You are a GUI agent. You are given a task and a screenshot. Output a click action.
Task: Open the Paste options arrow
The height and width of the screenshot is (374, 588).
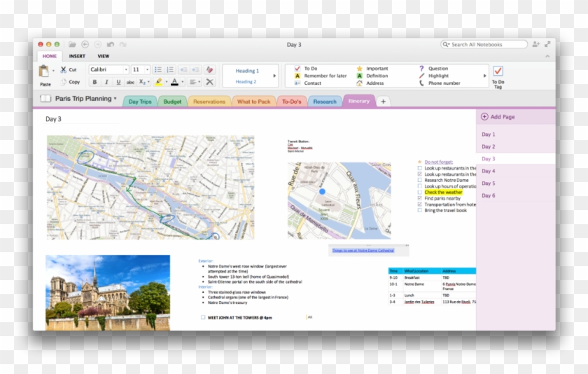click(x=53, y=71)
